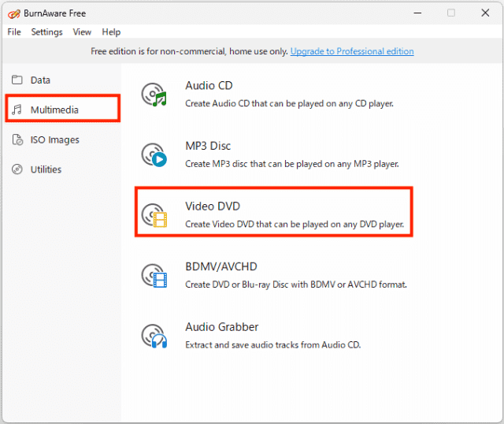Screen dimensions: 504x424
Task: Follow the Upgrade to Professional edition link
Action: [x=352, y=51]
